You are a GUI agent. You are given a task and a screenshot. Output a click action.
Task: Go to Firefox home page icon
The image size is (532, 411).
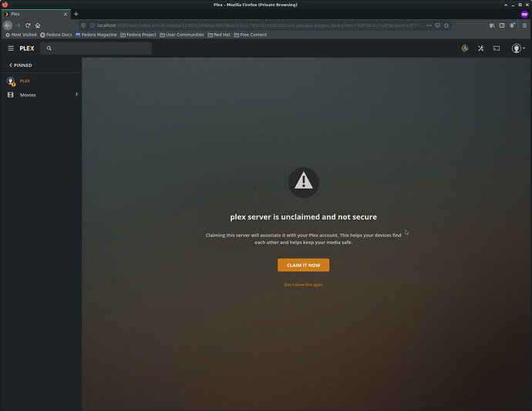coord(38,25)
